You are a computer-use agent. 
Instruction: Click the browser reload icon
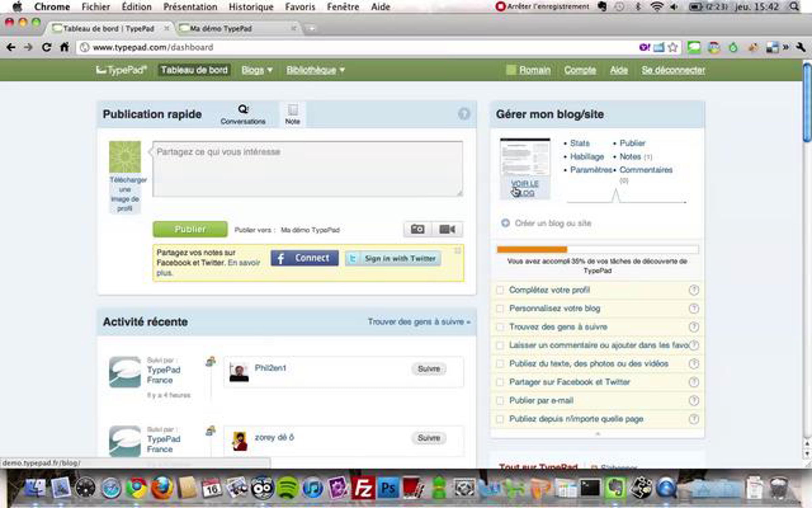[x=46, y=47]
